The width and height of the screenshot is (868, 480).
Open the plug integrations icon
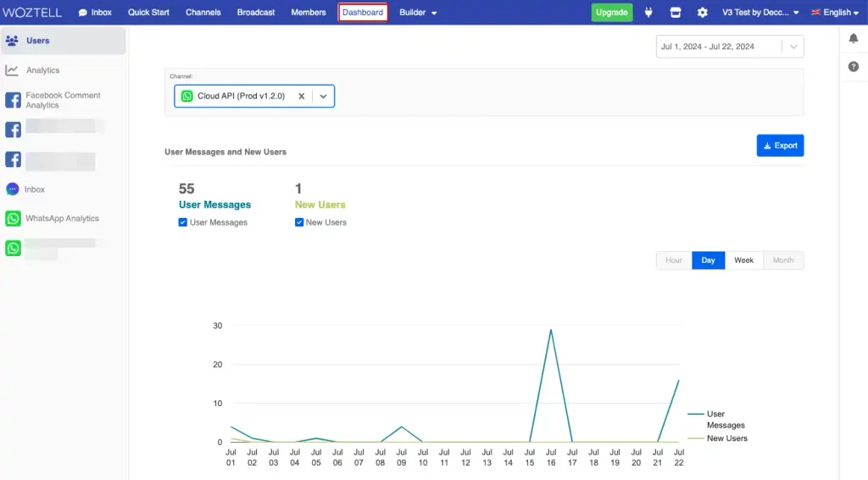[x=648, y=12]
